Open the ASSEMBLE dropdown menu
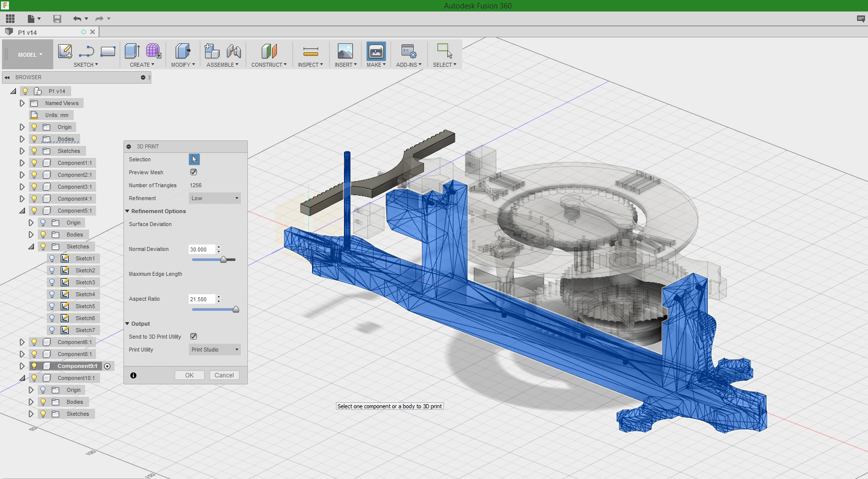 pyautogui.click(x=222, y=65)
